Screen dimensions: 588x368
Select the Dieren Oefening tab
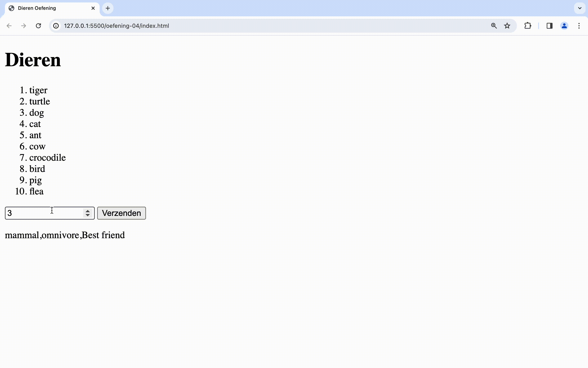[52, 8]
